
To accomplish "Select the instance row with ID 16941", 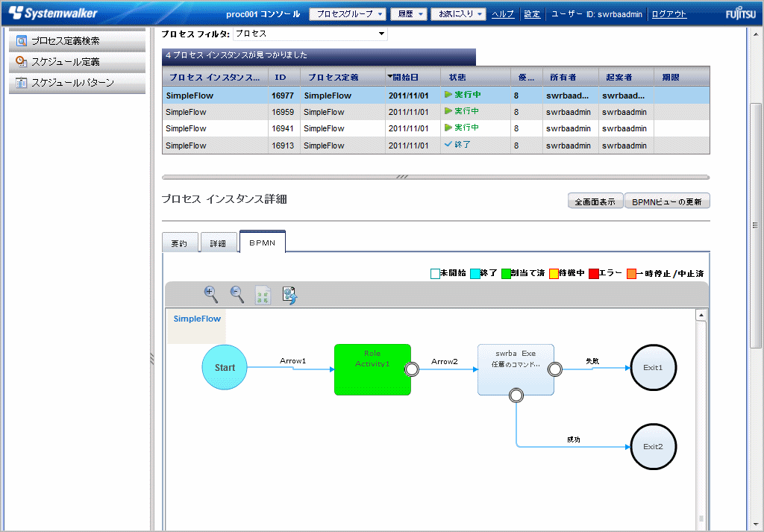I will tap(436, 128).
